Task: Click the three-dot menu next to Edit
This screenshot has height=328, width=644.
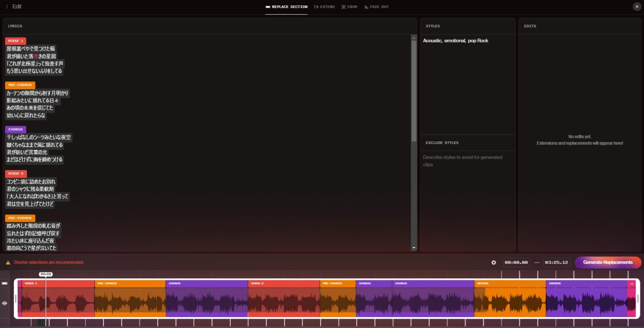Action: point(7,7)
